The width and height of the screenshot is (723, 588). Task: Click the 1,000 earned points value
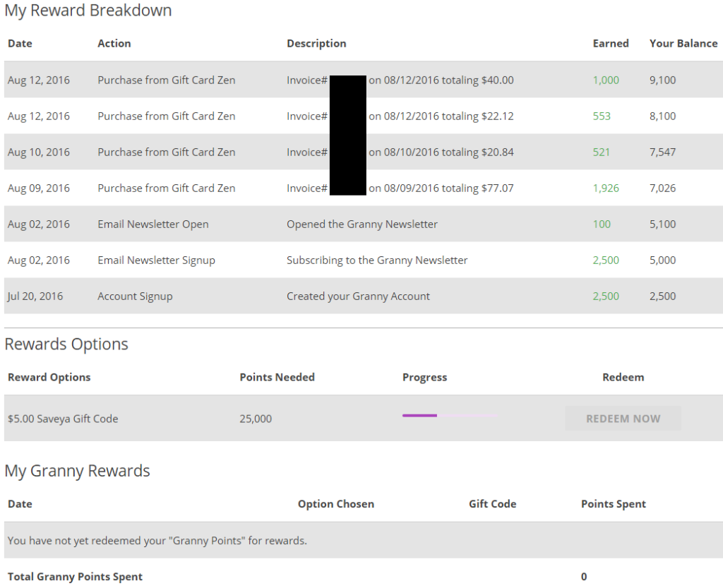[x=605, y=80]
